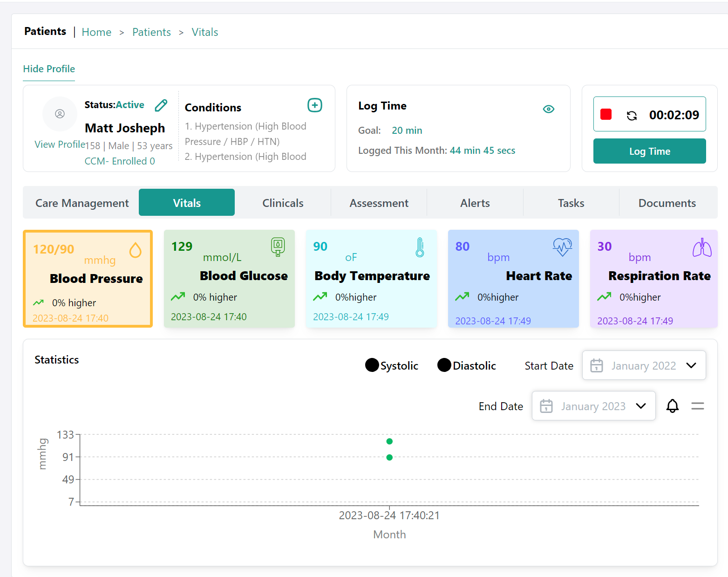The image size is (728, 577).
Task: Open the alerts bell icon in Statistics
Action: [x=672, y=406]
